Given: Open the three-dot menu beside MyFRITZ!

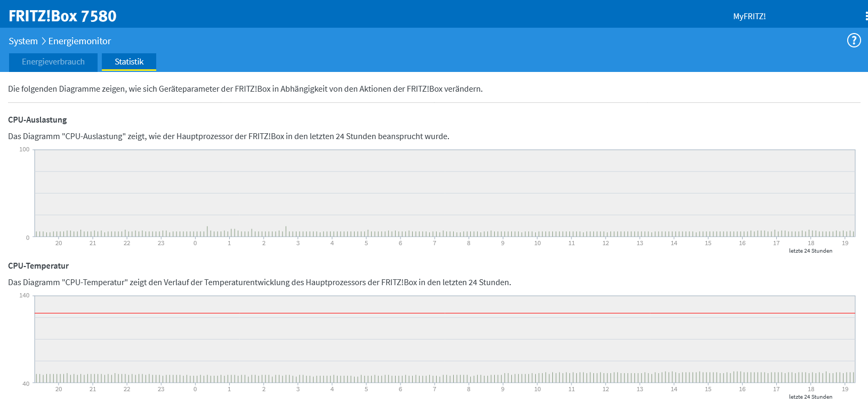Looking at the screenshot, I should [x=866, y=17].
